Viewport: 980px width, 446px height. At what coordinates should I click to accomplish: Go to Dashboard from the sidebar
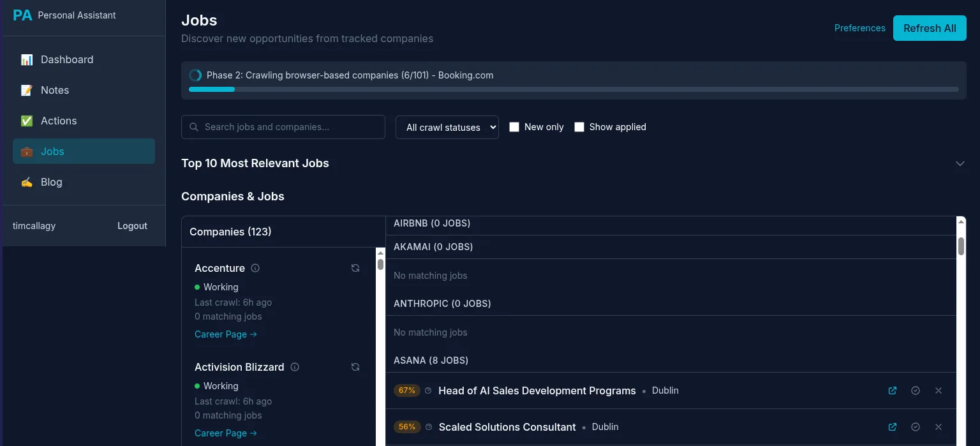[66, 59]
